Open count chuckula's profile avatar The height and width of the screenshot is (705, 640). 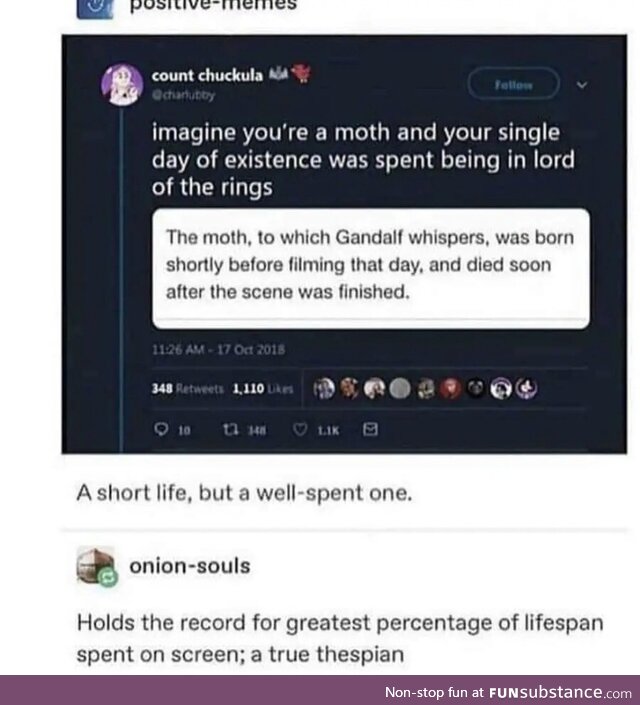(121, 84)
